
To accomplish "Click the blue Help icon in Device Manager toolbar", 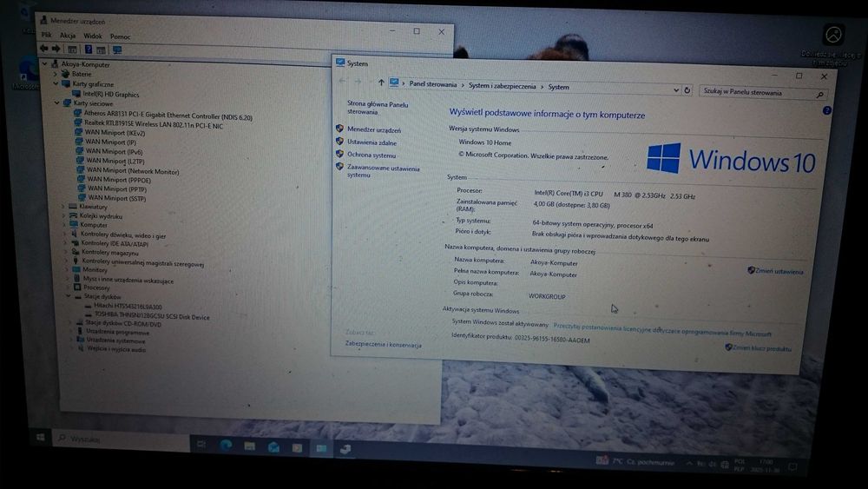I will [88, 50].
